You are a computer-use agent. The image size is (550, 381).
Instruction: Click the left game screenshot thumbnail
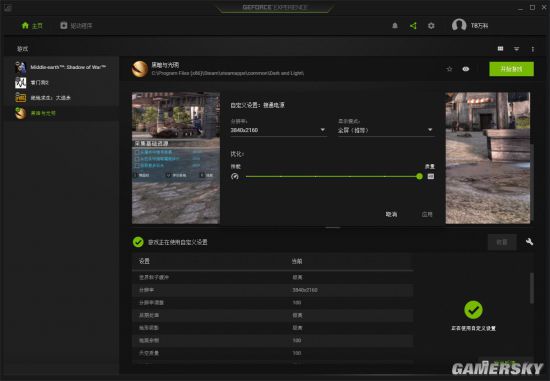[x=176, y=158]
